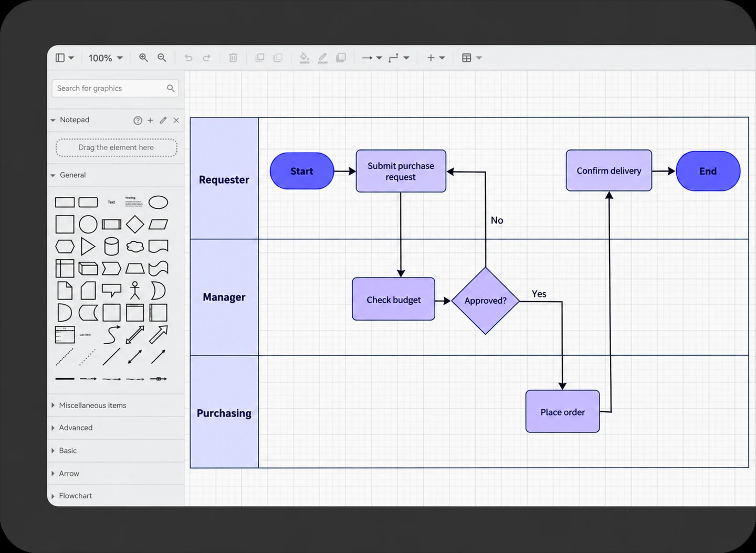The height and width of the screenshot is (553, 756).
Task: Select the triangle shape in General
Action: [88, 246]
